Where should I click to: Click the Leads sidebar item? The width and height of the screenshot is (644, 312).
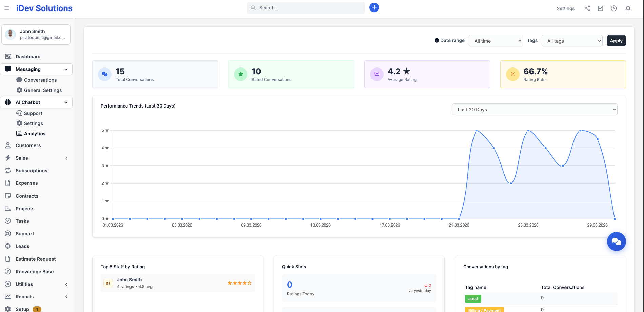point(22,246)
